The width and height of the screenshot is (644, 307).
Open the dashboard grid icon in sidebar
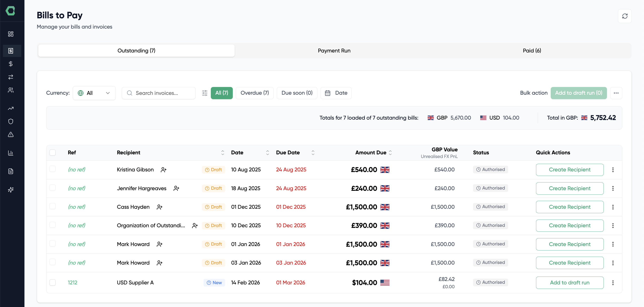click(10, 34)
